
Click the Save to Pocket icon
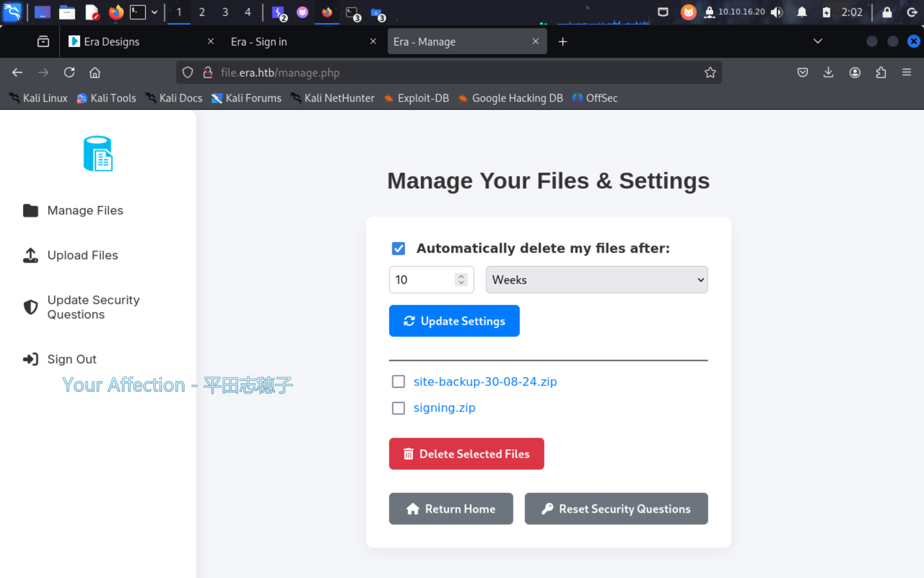point(802,73)
